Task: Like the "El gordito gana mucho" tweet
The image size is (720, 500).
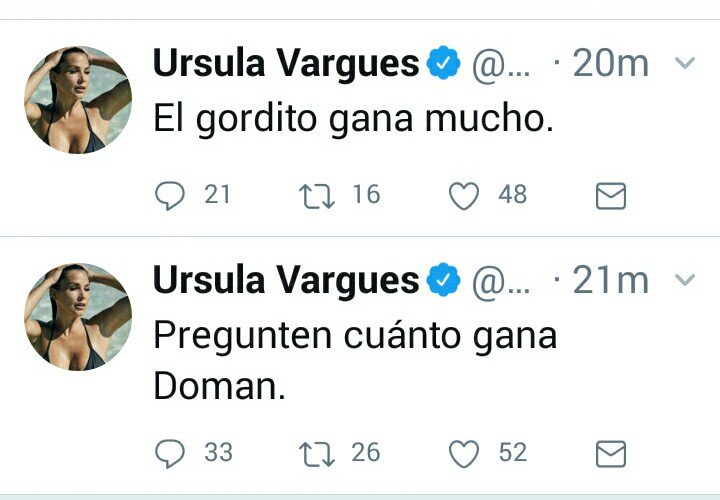Action: (463, 197)
